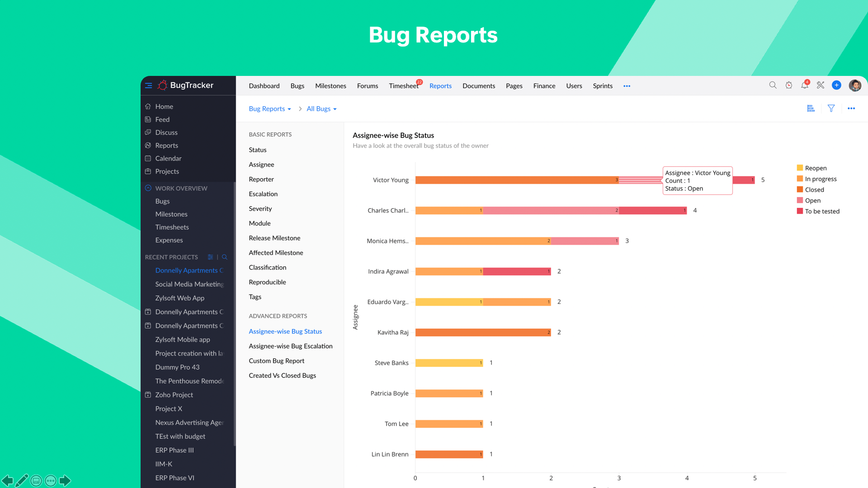Click the blue plus button to create new
This screenshot has width=868, height=488.
(x=836, y=85)
